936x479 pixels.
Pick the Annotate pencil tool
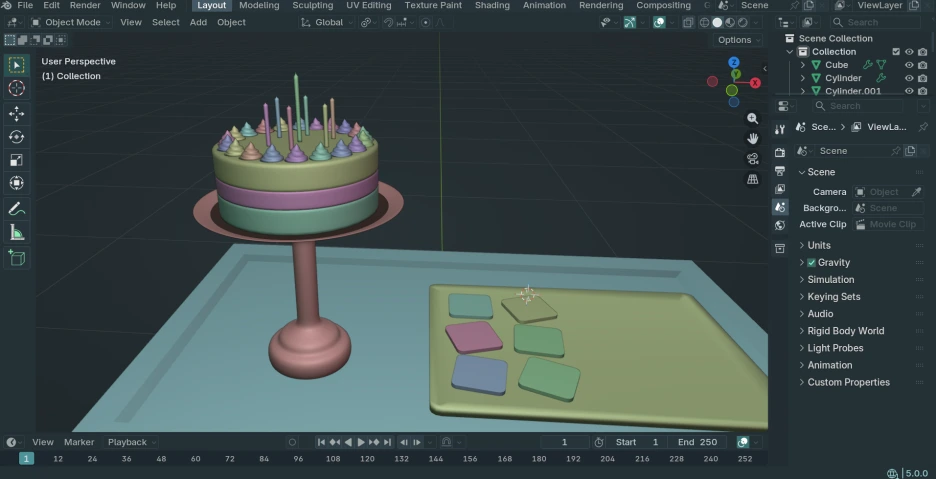(x=17, y=209)
